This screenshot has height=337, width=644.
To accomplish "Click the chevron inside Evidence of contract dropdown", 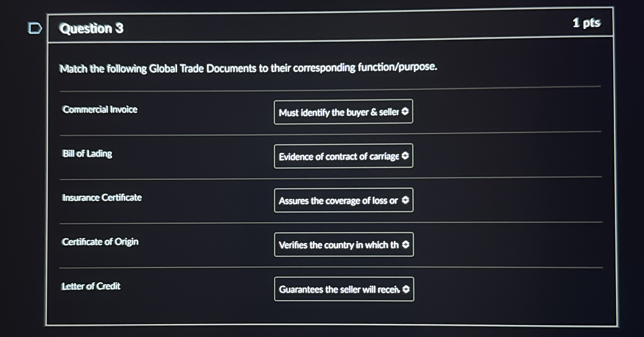I will [x=406, y=156].
